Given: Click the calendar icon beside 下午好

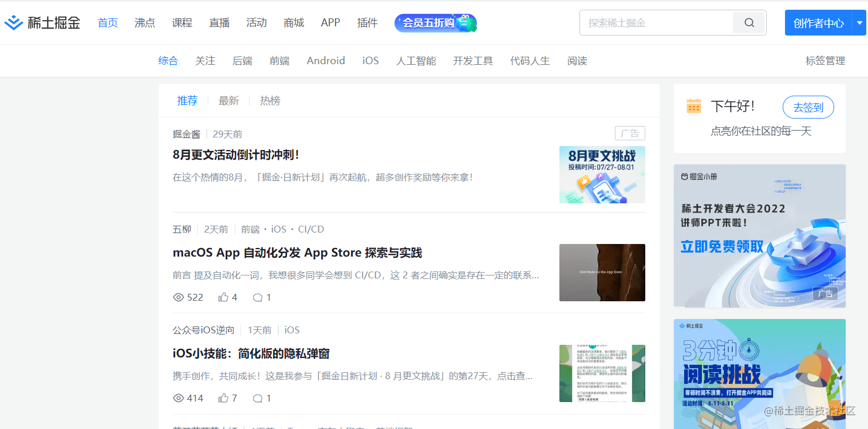Looking at the screenshot, I should pos(694,106).
